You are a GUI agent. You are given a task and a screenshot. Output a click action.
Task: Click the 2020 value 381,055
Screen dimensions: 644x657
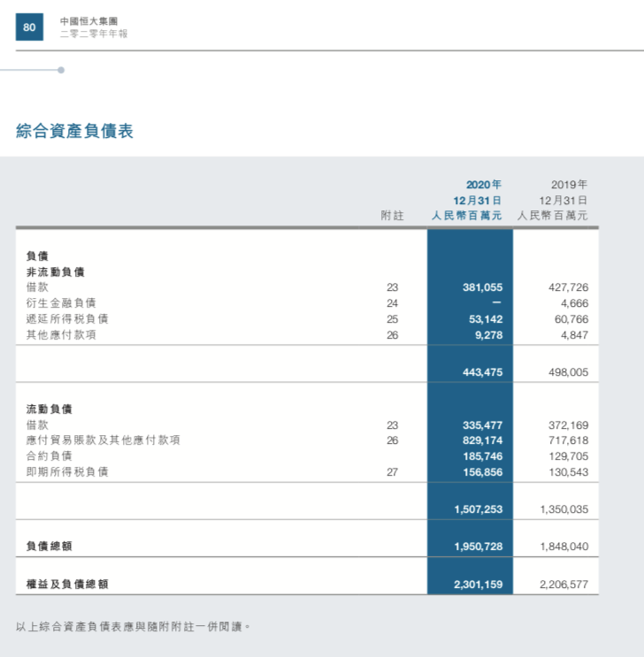click(482, 287)
